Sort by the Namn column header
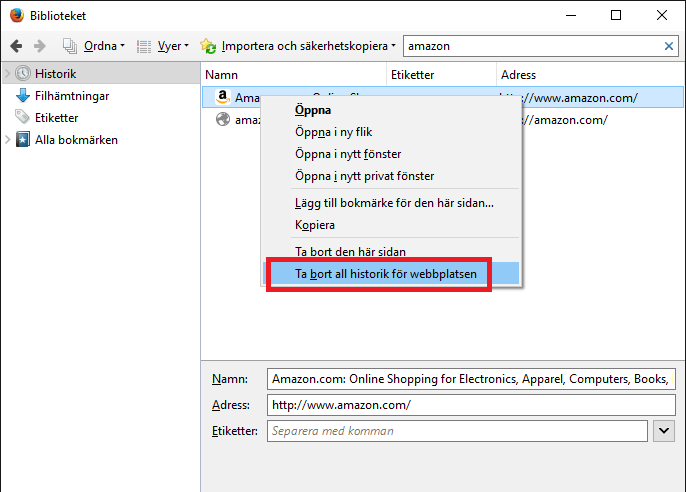 [x=294, y=75]
